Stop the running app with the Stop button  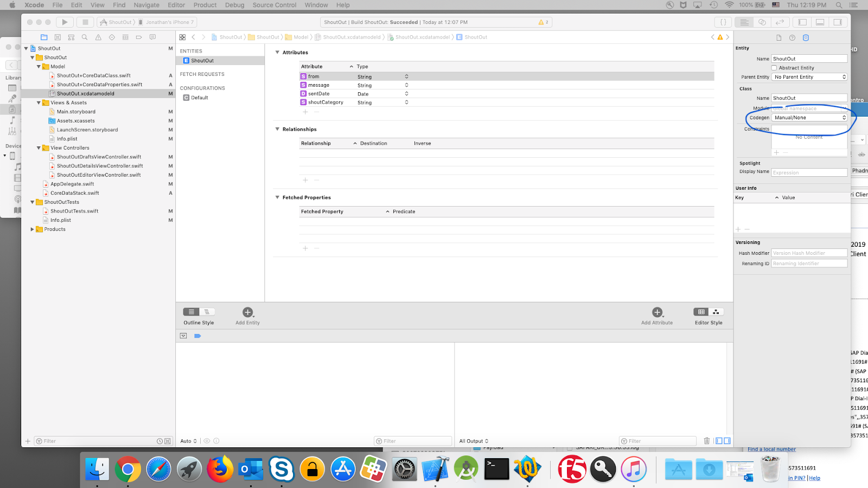tap(85, 22)
